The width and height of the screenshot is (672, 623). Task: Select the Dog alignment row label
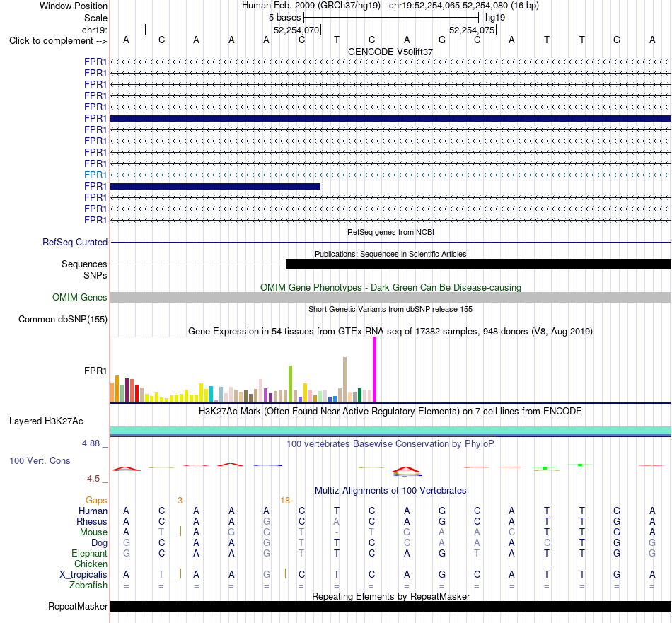click(x=99, y=543)
